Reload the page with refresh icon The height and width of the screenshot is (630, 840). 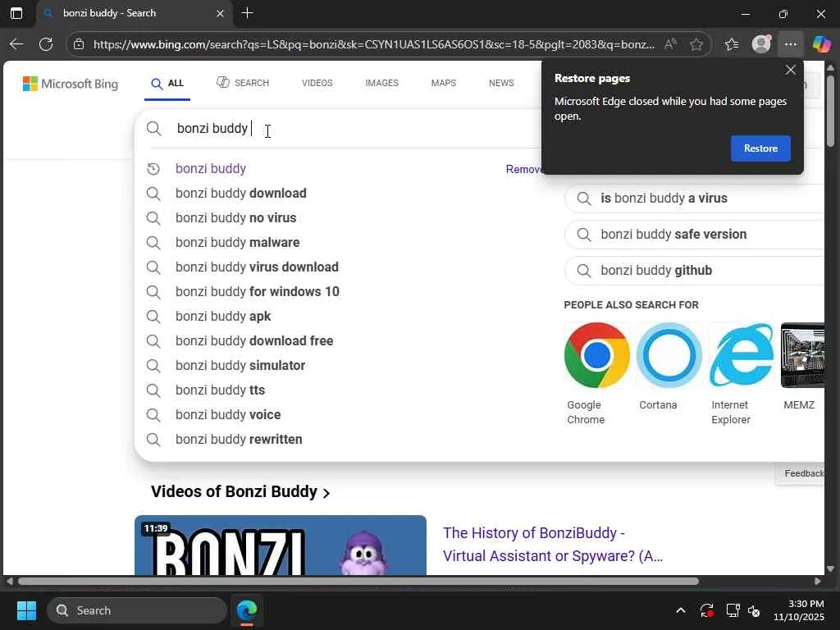tap(46, 44)
